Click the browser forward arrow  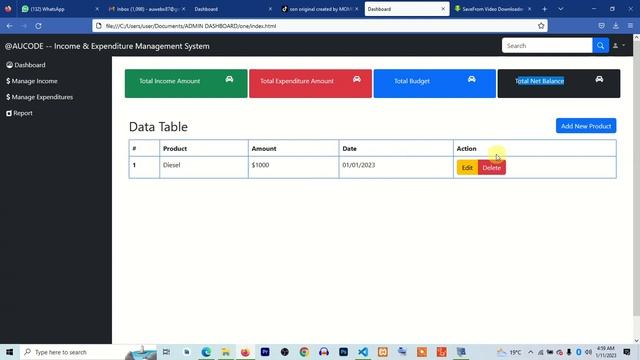pos(24,26)
